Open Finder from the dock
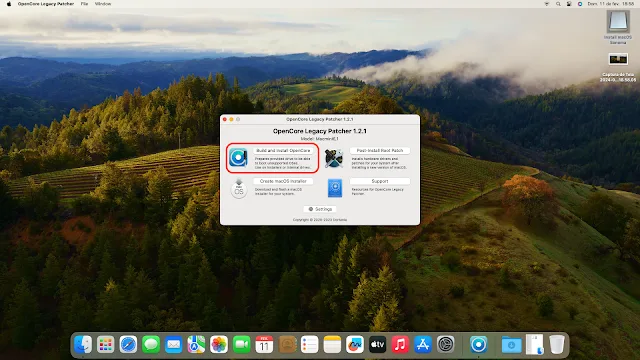Viewport: 640px width, 360px height. [83, 344]
